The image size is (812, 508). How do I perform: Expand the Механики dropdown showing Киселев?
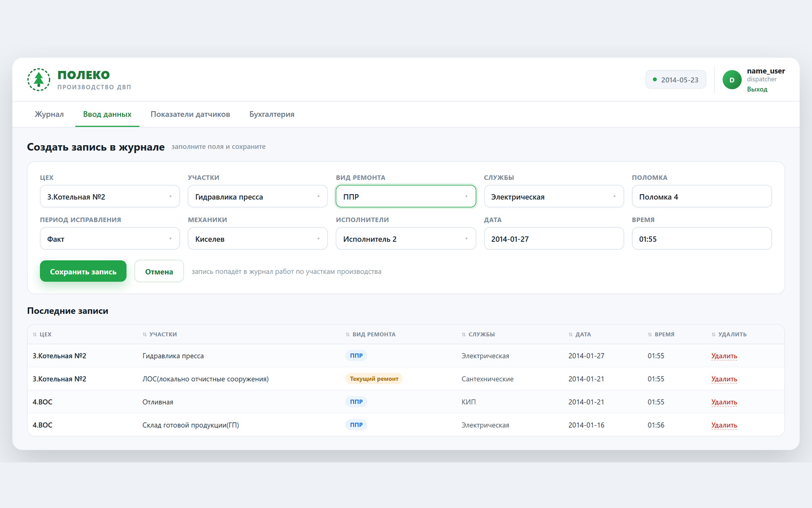click(x=257, y=239)
